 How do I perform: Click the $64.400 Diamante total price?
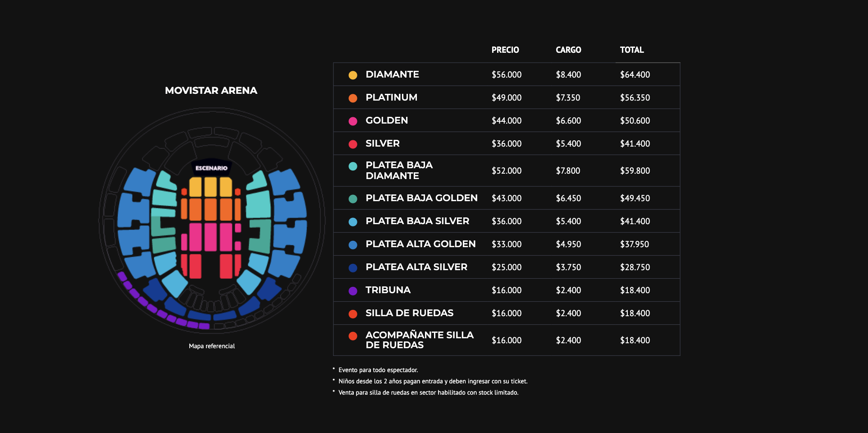635,75
